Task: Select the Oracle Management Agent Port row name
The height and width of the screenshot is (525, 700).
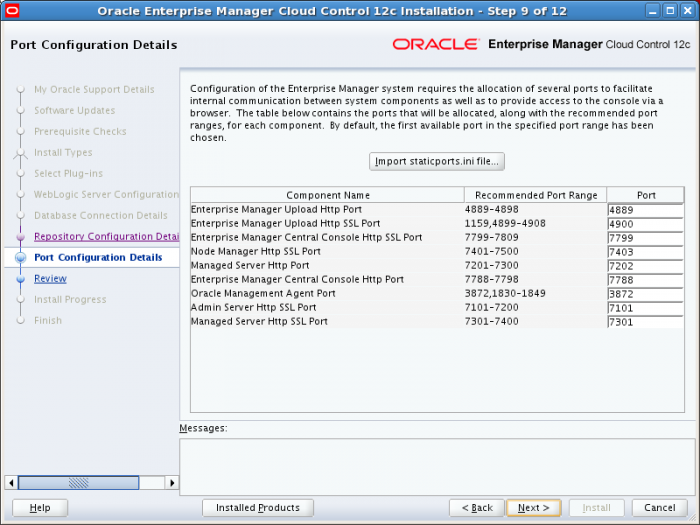Action: click(x=263, y=293)
